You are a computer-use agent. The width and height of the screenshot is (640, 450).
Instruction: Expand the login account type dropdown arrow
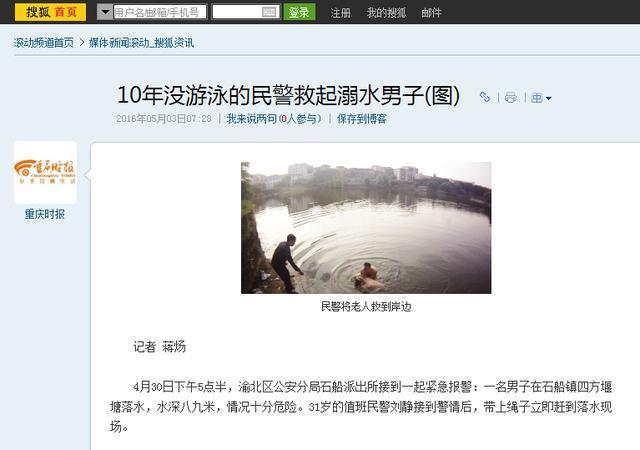105,12
